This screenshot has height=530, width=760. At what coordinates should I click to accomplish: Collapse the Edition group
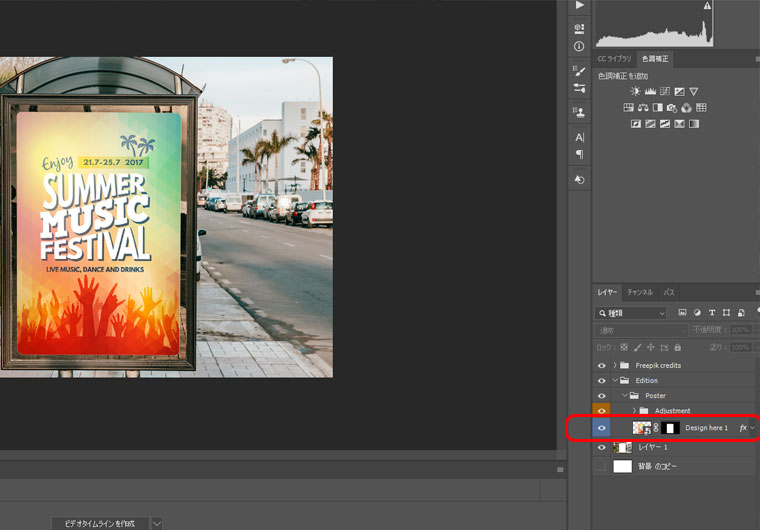(x=615, y=380)
